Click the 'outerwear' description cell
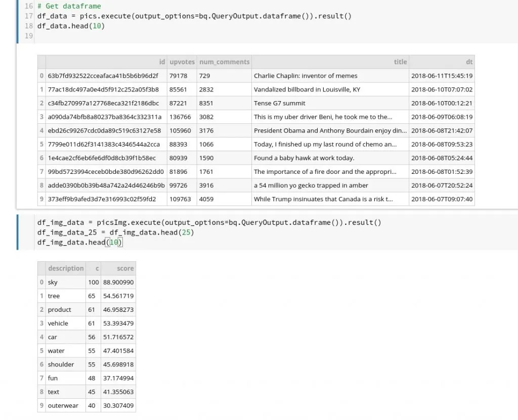This screenshot has height=420, width=518. [64, 405]
